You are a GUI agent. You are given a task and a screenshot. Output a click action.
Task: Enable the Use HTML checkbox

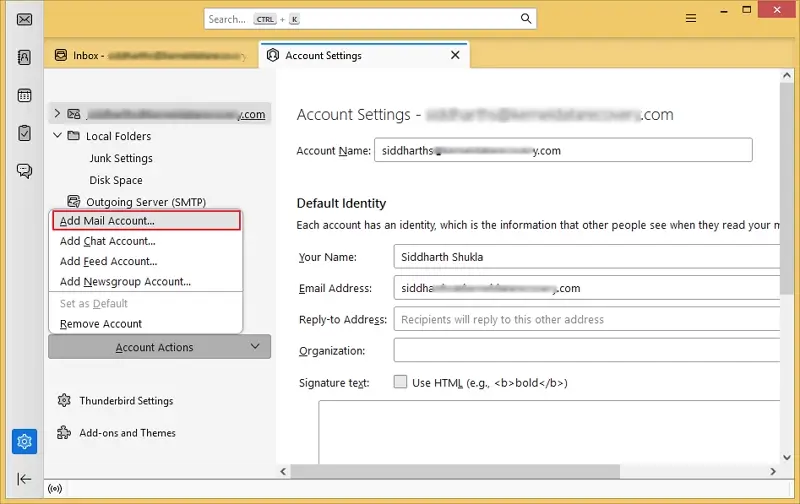[x=401, y=382]
